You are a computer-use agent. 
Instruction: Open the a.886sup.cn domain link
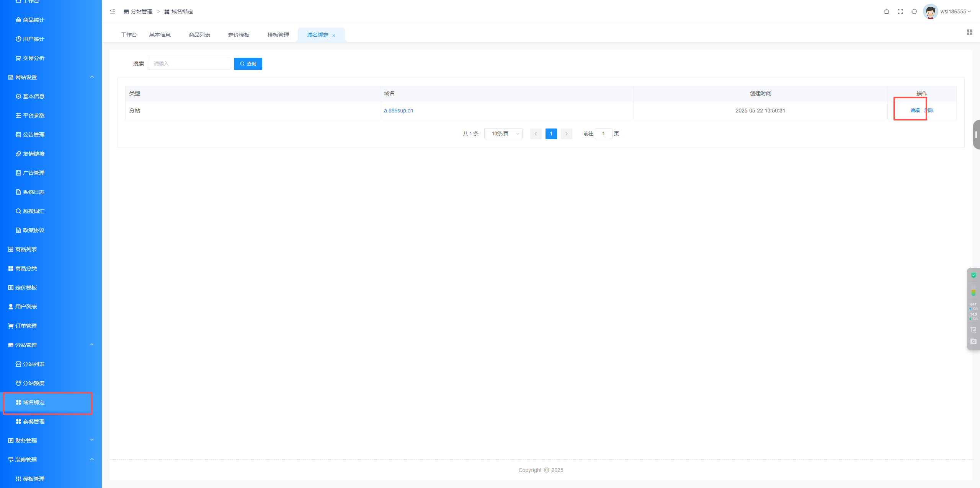[398, 111]
